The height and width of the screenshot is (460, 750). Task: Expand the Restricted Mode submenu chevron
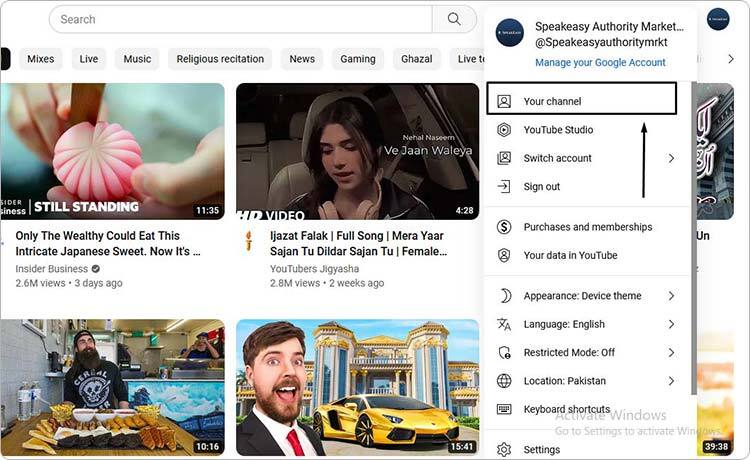click(x=671, y=352)
